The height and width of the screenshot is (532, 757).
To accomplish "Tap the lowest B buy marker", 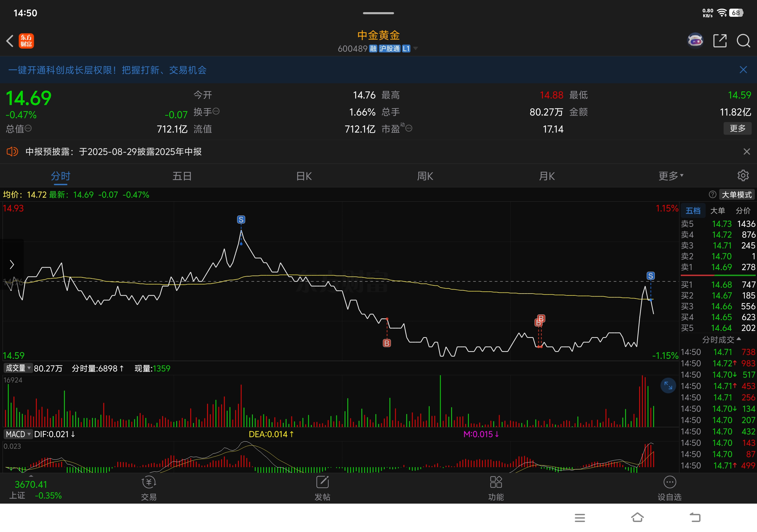I will point(387,343).
